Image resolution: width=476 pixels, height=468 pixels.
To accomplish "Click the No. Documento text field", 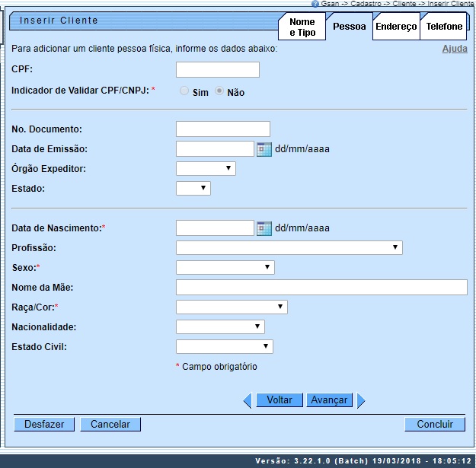I will [223, 129].
